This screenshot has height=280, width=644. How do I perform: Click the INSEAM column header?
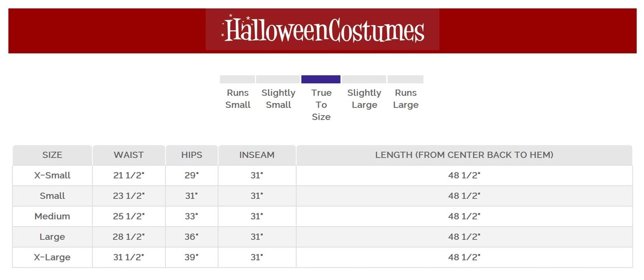tap(257, 155)
